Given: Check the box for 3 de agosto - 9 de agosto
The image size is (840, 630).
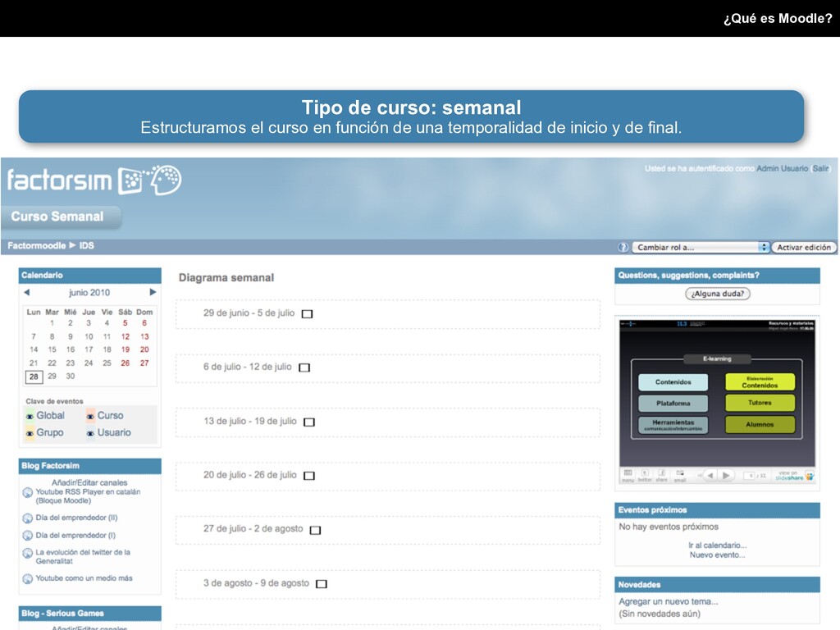Looking at the screenshot, I should 322,584.
